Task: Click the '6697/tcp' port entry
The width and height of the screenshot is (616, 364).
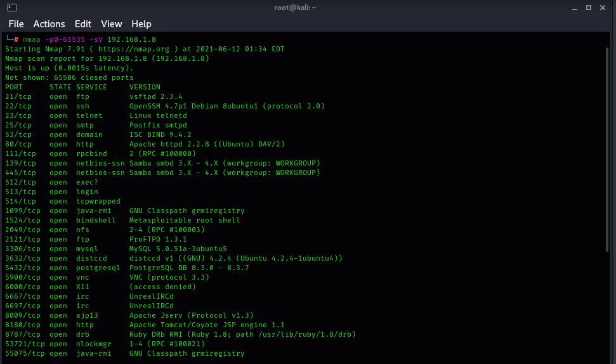Action: [22, 306]
